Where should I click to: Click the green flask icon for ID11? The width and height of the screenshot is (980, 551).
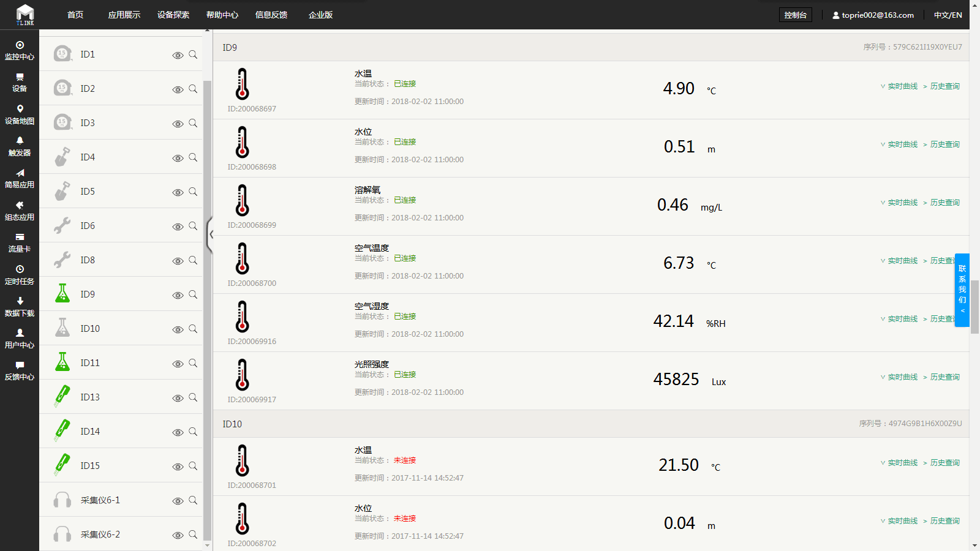pyautogui.click(x=62, y=362)
